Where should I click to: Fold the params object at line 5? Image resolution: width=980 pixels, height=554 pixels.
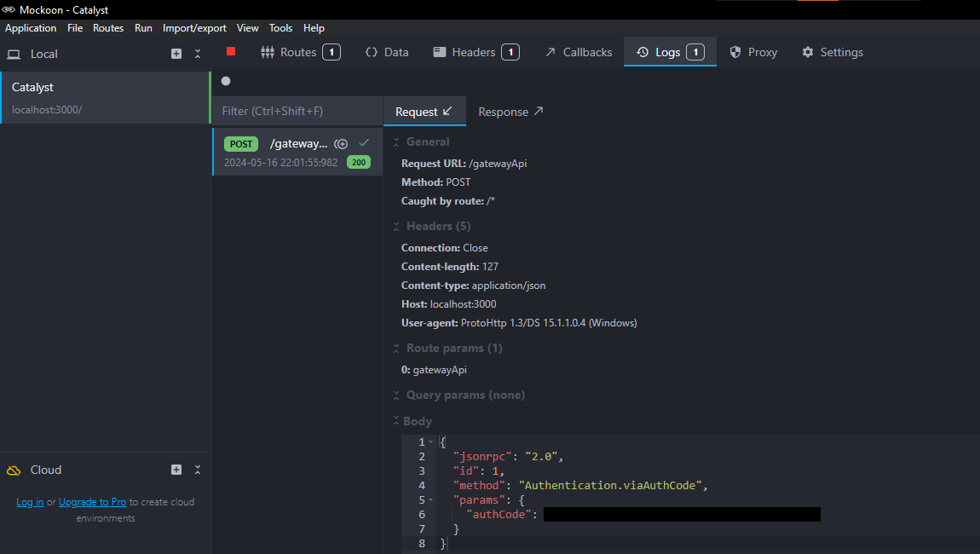430,500
